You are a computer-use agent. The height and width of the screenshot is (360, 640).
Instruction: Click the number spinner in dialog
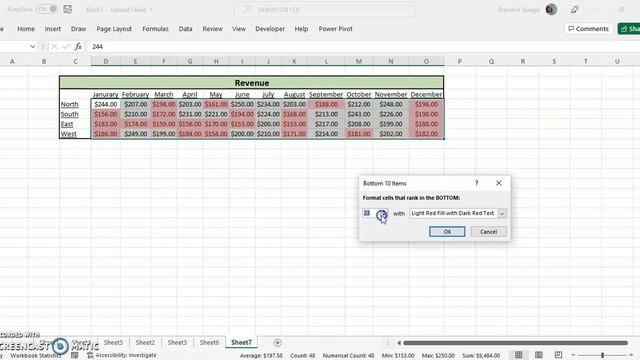382,214
